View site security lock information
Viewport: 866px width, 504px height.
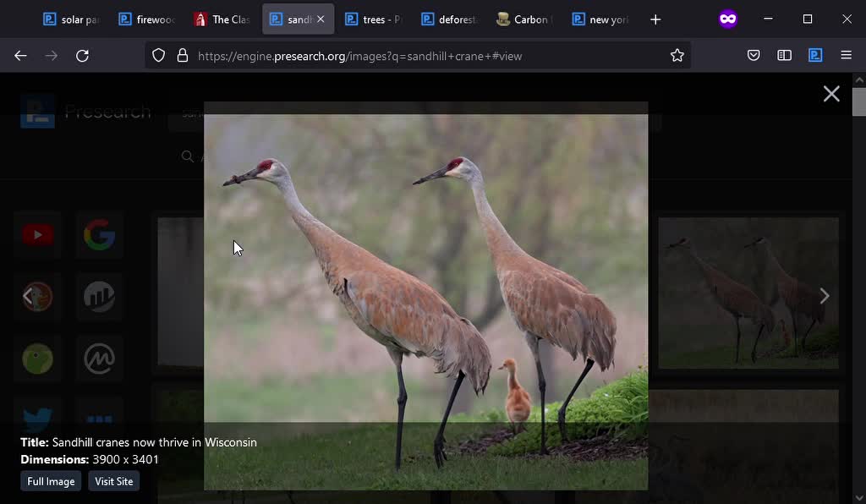[x=183, y=56]
